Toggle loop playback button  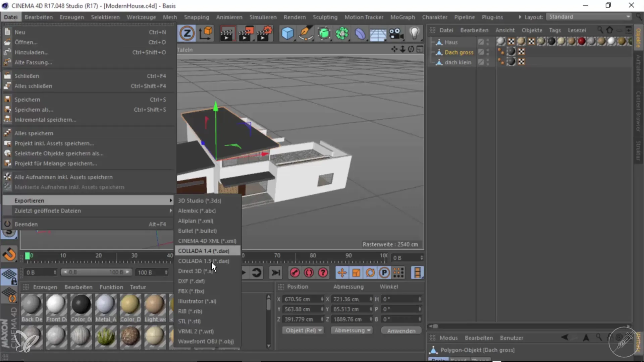point(256,273)
